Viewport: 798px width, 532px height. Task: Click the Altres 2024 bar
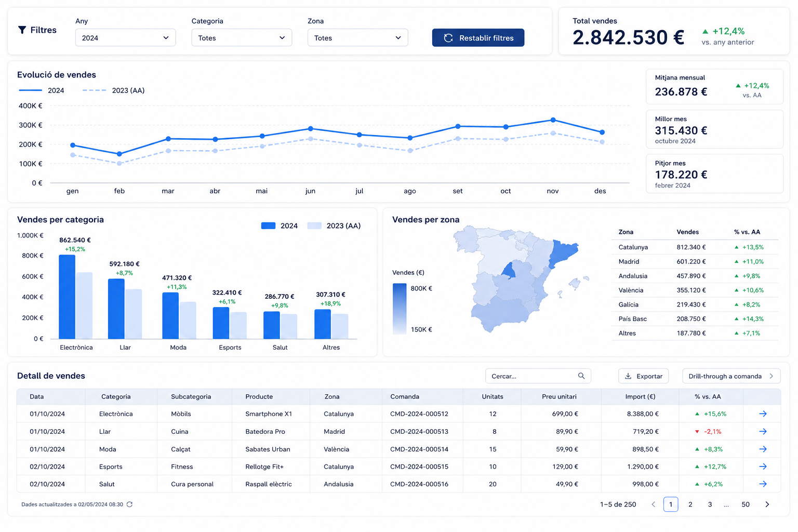[323, 324]
